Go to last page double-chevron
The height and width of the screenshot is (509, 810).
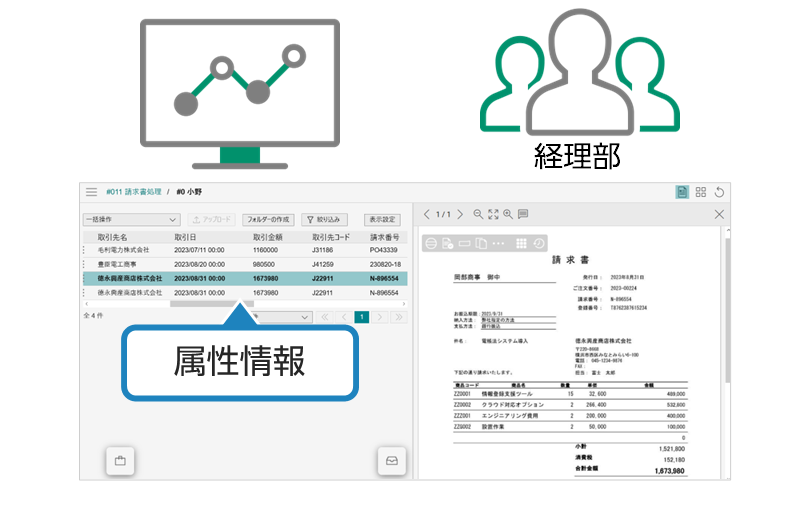(x=399, y=317)
